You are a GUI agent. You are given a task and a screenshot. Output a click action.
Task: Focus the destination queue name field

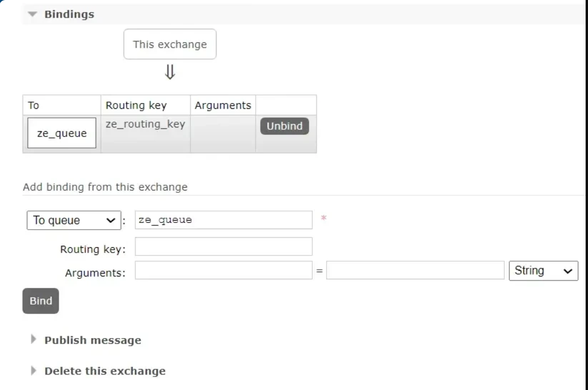tap(224, 220)
